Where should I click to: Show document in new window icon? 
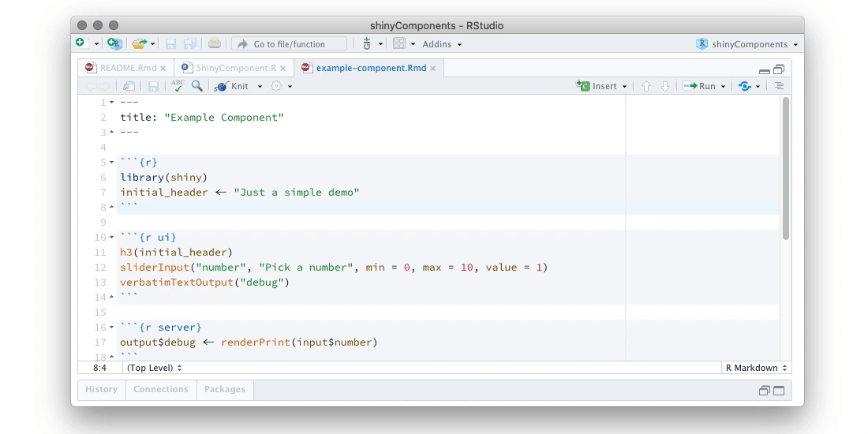coord(129,86)
